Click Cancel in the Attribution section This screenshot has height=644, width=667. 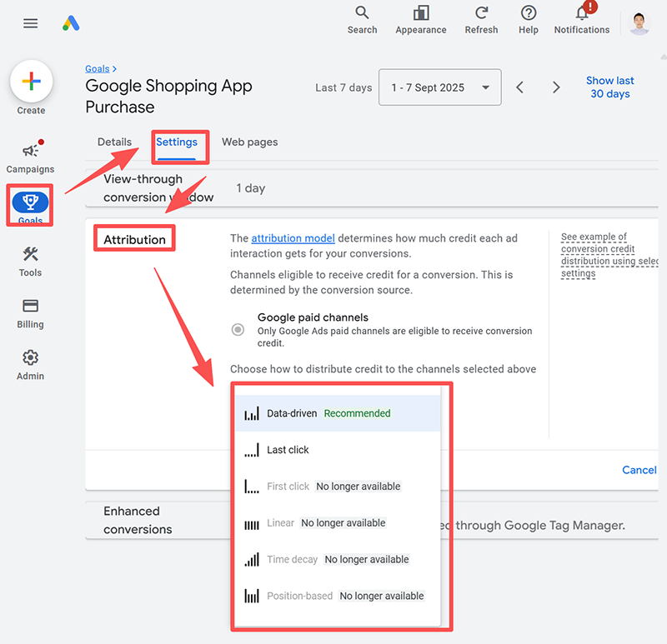[x=639, y=470]
